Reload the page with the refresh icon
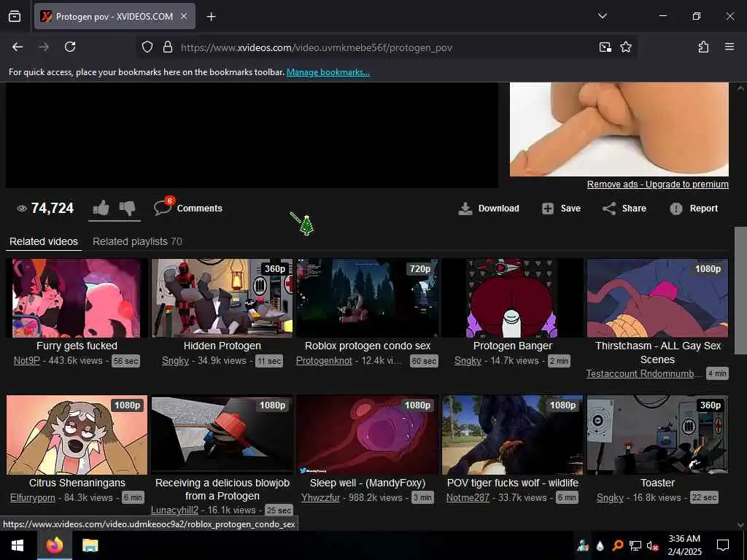The width and height of the screenshot is (747, 560). [70, 47]
